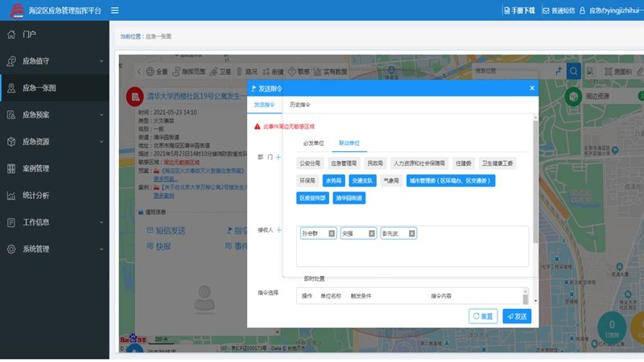Select 指挥范围 map tool

189,72
